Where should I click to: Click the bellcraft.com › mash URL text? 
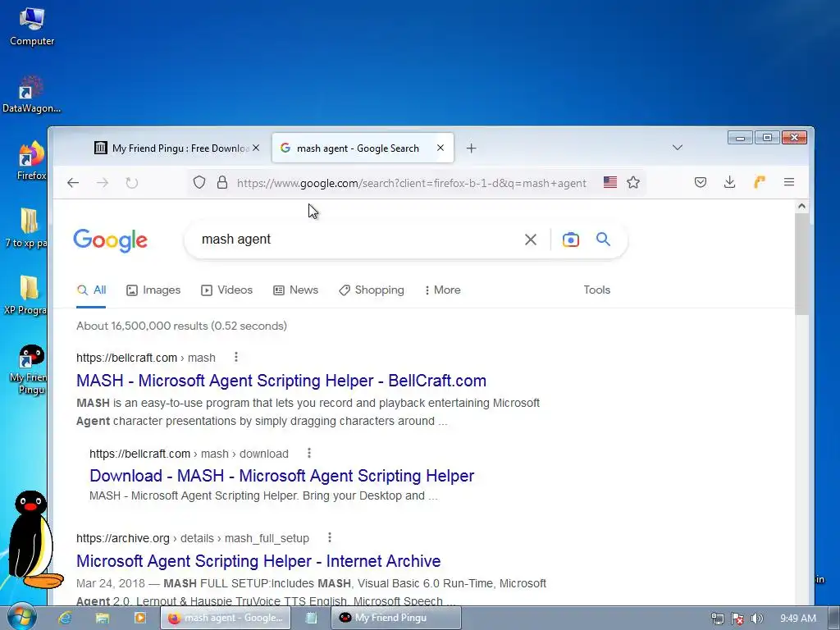coord(146,358)
